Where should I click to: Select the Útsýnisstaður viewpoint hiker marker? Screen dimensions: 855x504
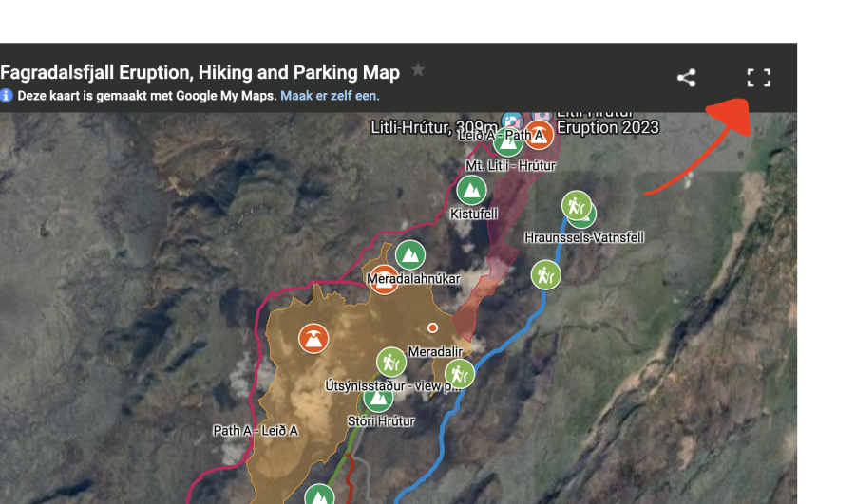[391, 362]
